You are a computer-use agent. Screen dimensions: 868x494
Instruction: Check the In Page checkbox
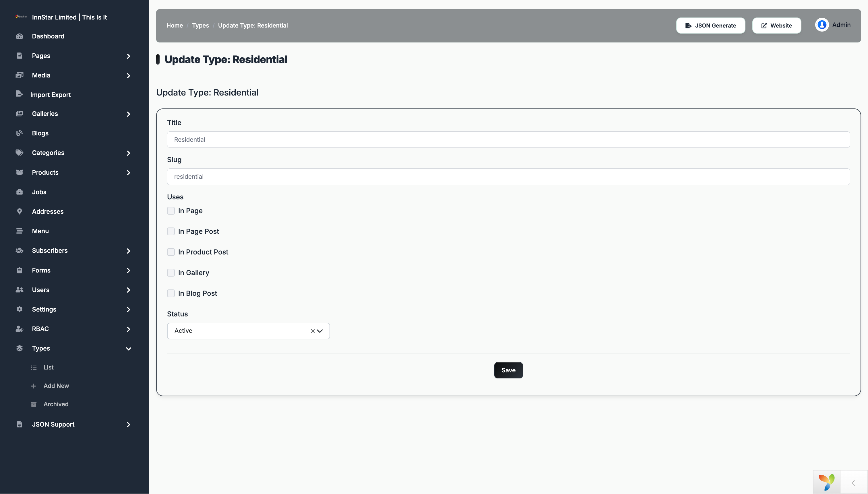(171, 211)
